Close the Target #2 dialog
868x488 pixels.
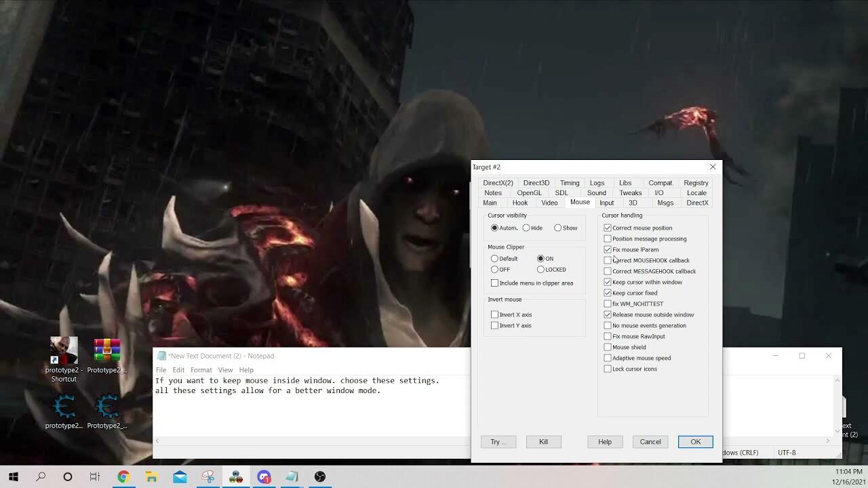[x=713, y=167]
